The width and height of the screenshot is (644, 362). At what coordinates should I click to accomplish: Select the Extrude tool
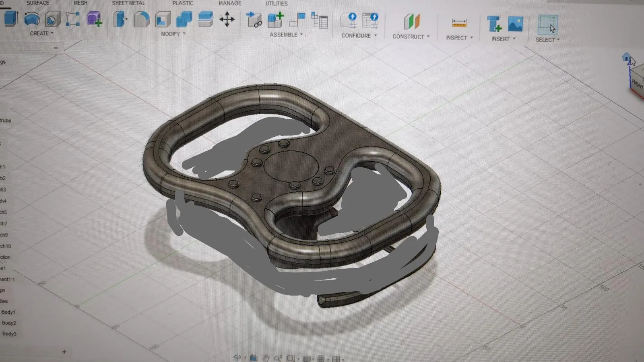11,19
